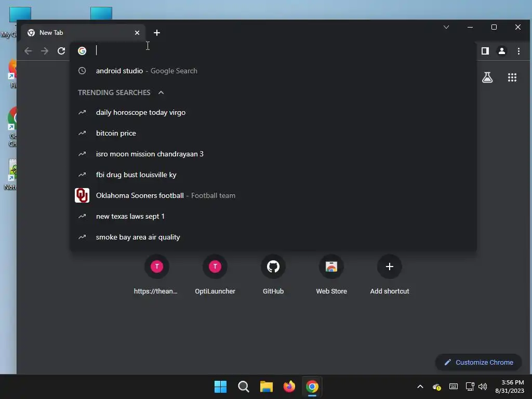Click touch keyboard tray icon
Image resolution: width=532 pixels, height=399 pixels.
point(453,387)
